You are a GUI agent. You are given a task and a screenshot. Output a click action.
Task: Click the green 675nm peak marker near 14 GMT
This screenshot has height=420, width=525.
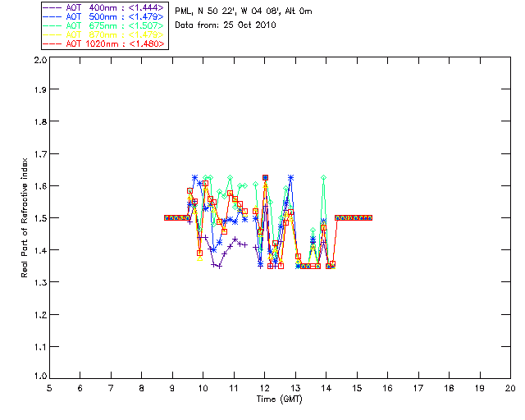pos(323,177)
